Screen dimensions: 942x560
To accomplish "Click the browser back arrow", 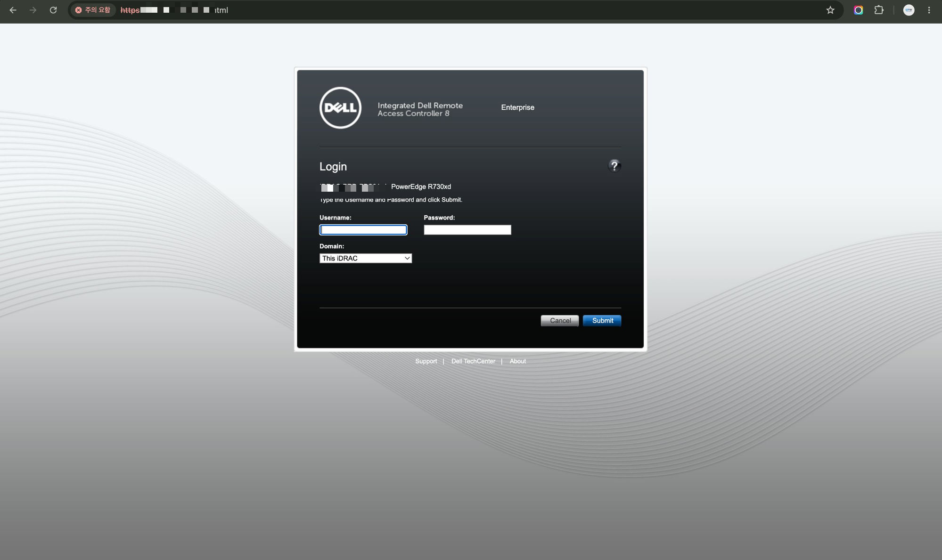I will (13, 10).
